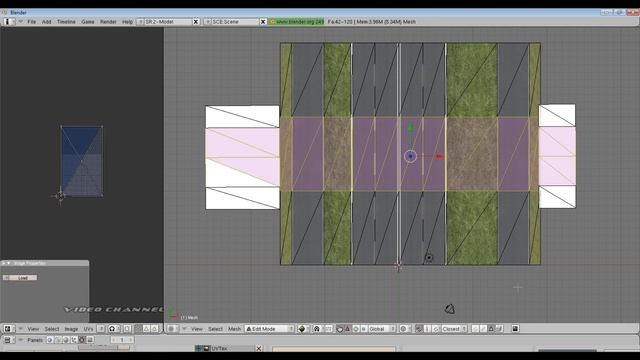Open the Add menu
This screenshot has width=640, height=360.
tap(47, 22)
